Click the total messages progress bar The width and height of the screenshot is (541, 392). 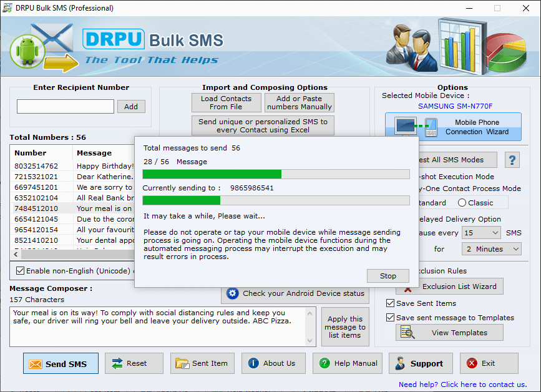click(276, 174)
